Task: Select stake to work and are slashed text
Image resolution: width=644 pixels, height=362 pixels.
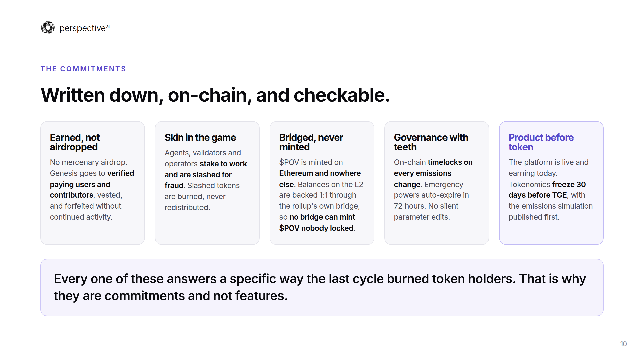Action: click(206, 175)
